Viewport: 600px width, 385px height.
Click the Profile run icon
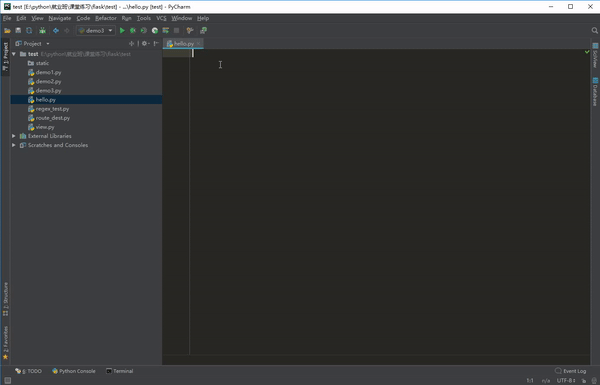(155, 31)
